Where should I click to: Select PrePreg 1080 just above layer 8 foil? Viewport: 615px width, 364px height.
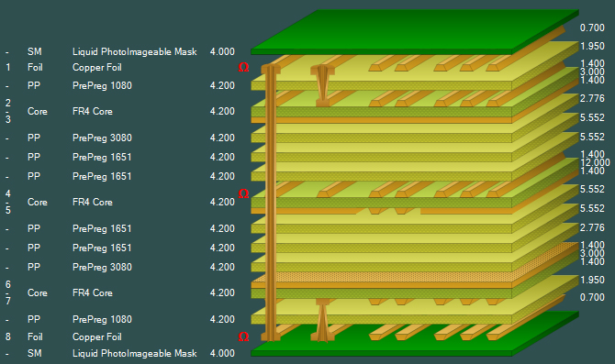102,319
